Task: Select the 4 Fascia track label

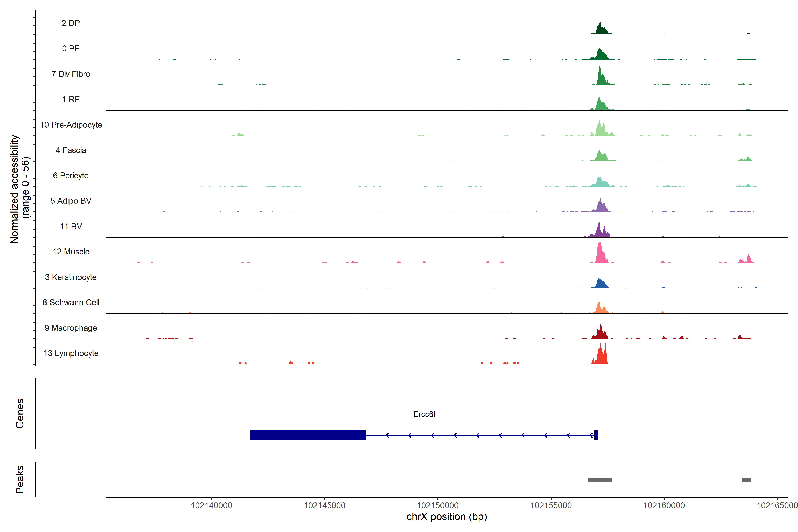Action: (x=70, y=150)
